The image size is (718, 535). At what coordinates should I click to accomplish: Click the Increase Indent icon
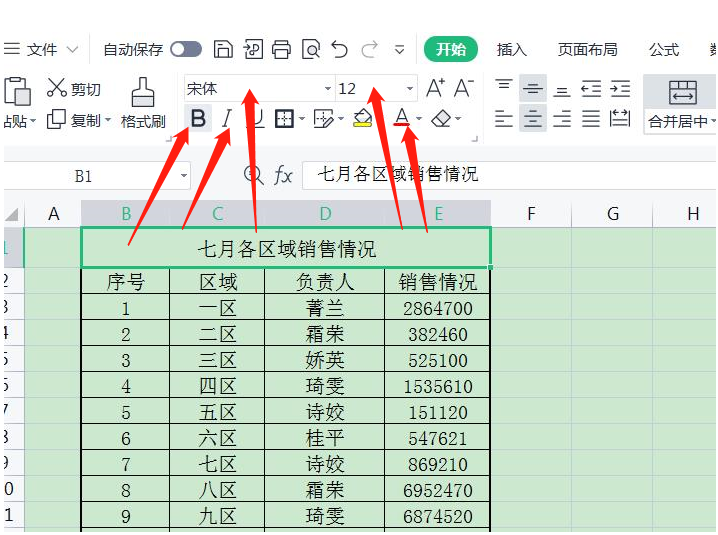click(620, 88)
